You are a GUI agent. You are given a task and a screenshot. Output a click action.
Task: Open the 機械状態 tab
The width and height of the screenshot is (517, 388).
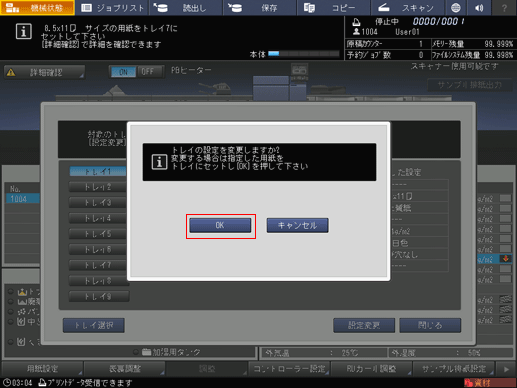(37, 8)
